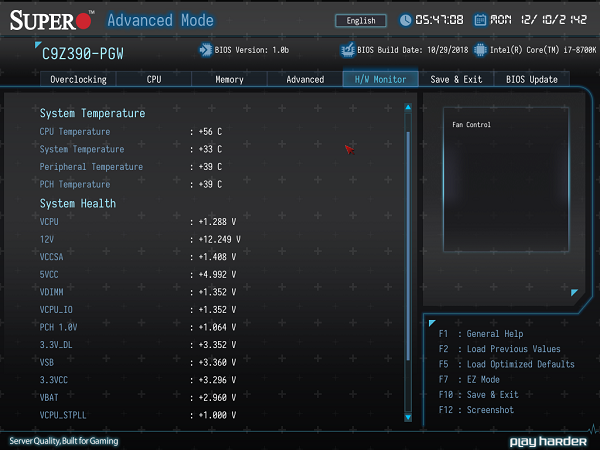
Task: Switch to the Overclocking tab
Action: pos(78,79)
